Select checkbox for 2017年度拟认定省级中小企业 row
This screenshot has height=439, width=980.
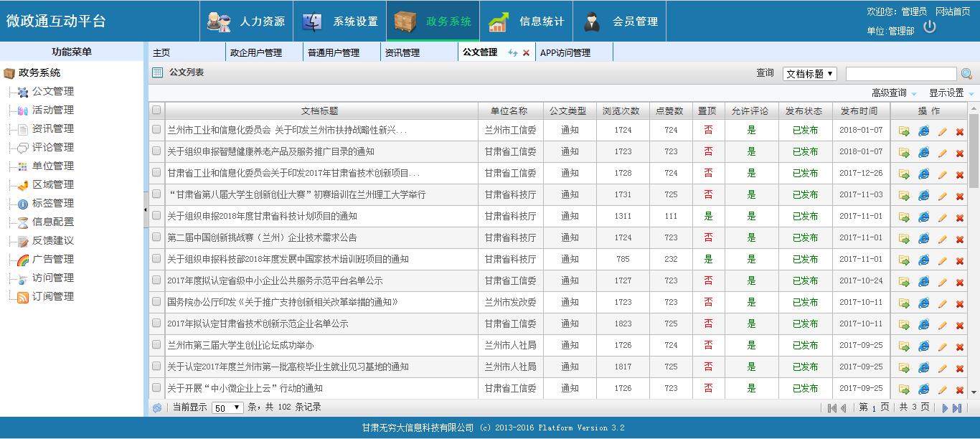point(156,280)
